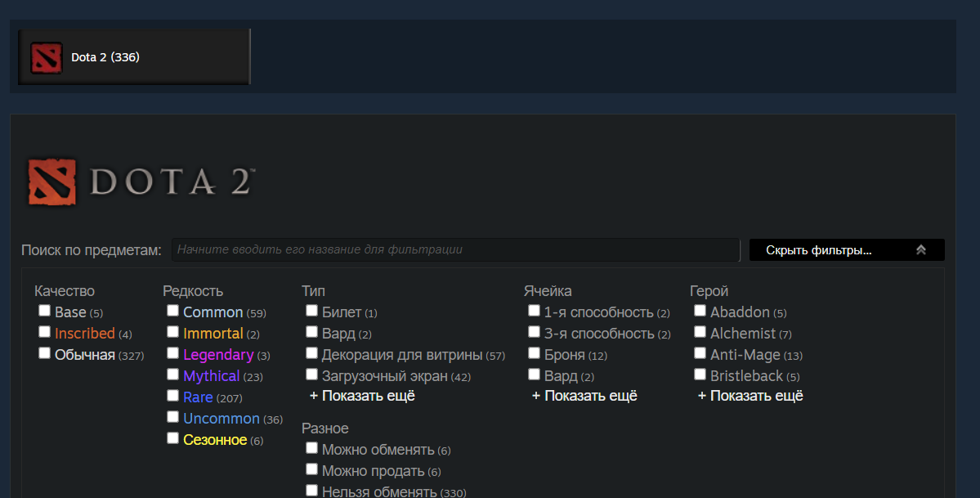Check the Сезонное rarity checkbox

pyautogui.click(x=173, y=438)
